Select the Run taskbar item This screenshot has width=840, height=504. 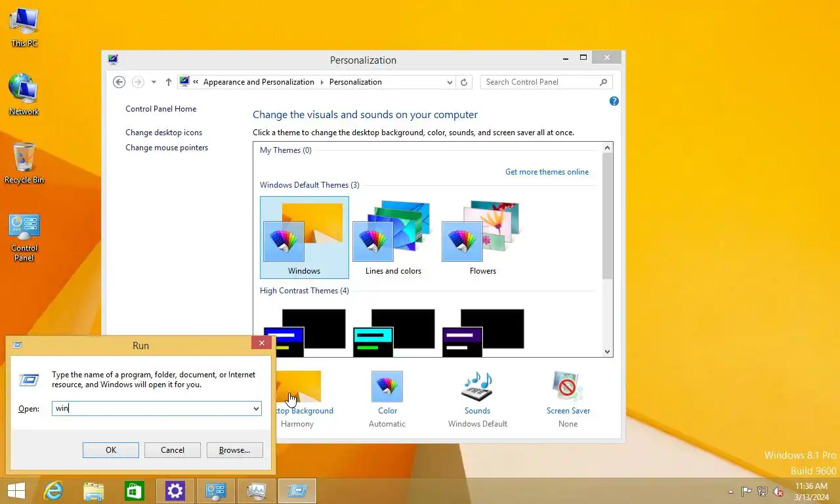[x=297, y=491]
